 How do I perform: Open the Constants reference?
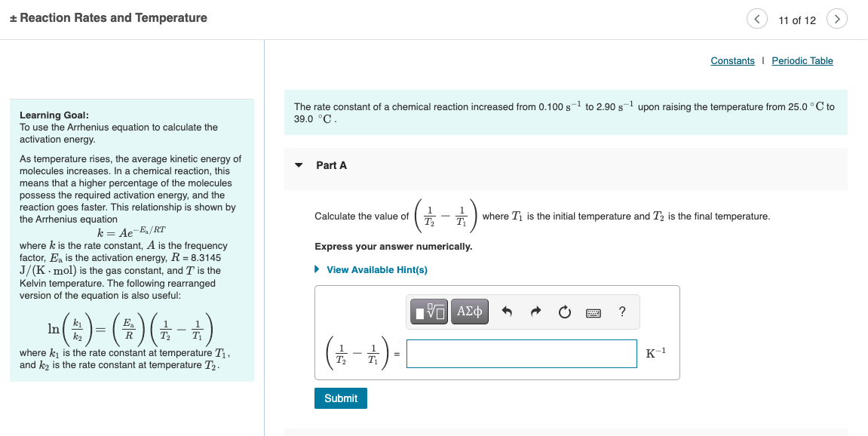[732, 60]
